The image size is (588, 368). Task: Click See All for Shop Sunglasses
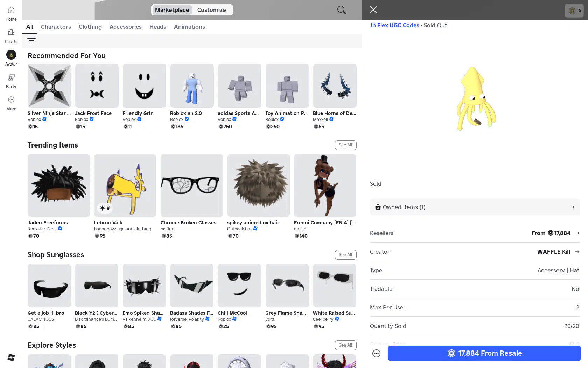pyautogui.click(x=345, y=255)
